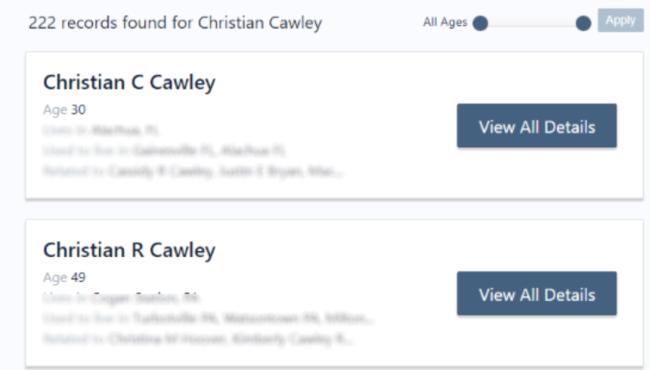Image resolution: width=650 pixels, height=370 pixels.
Task: Click the All Ages label
Action: (445, 22)
